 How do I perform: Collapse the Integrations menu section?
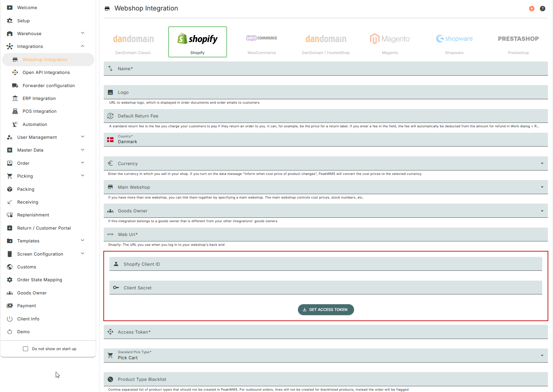tap(82, 46)
